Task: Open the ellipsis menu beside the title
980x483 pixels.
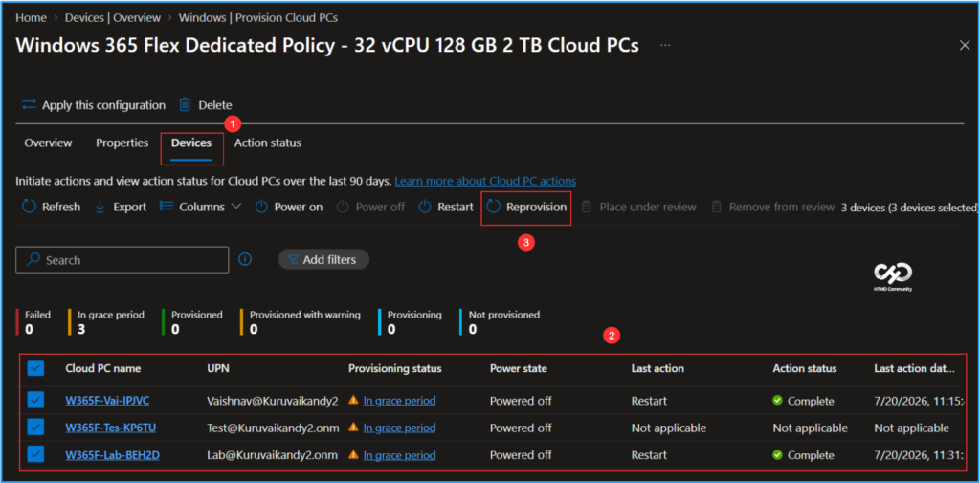Action: pos(665,46)
